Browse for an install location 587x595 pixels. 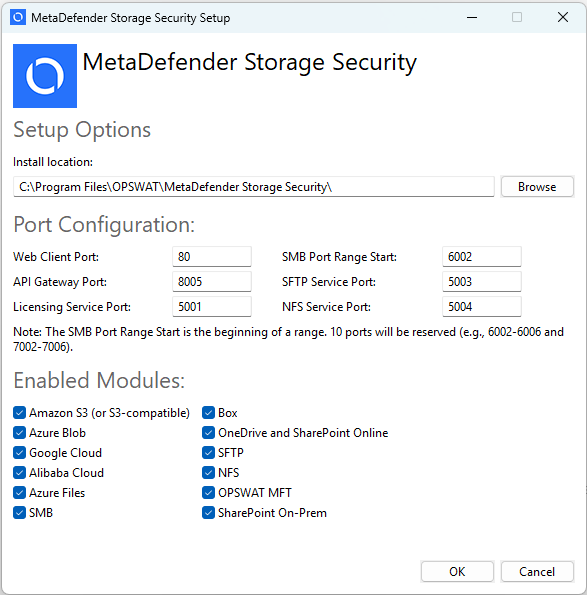(x=537, y=187)
